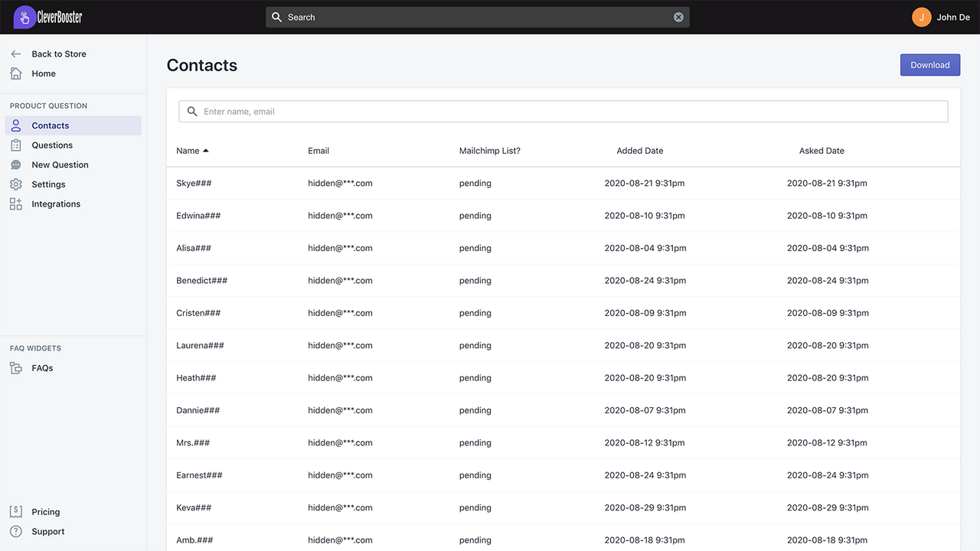Screen dimensions: 980x551
Task: Focus the Enter name, email filter field
Action: [563, 112]
